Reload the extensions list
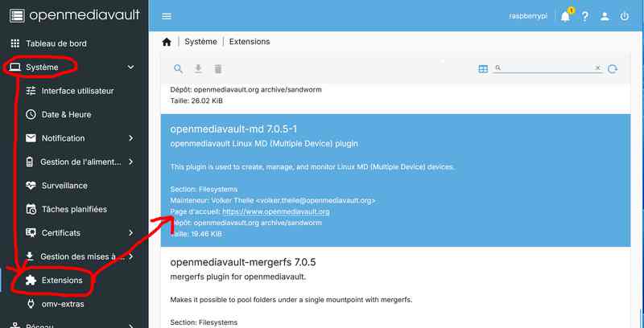Screen dimensions: 644x328 point(613,69)
